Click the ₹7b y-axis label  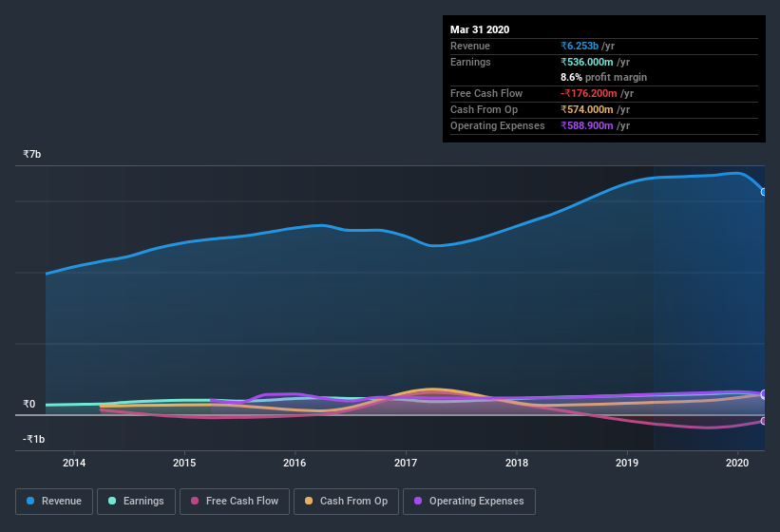click(x=32, y=154)
